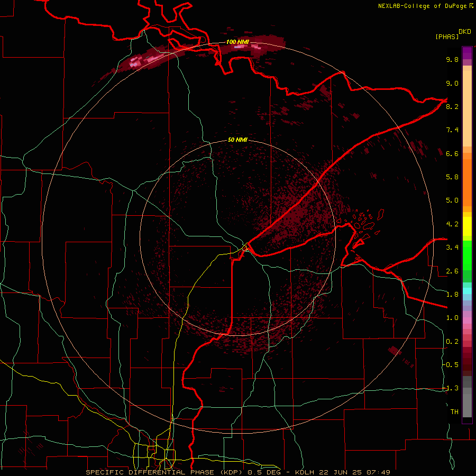
Task: Click the DKD label above the color scale
Action: click(464, 32)
